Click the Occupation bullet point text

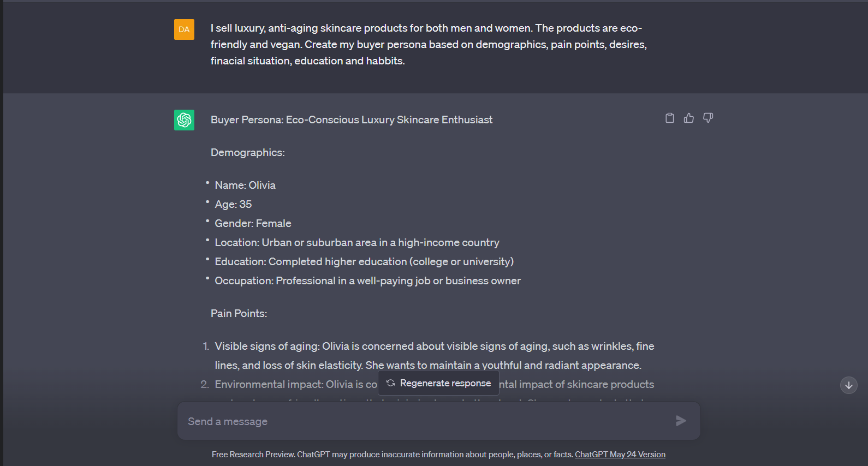(x=367, y=281)
